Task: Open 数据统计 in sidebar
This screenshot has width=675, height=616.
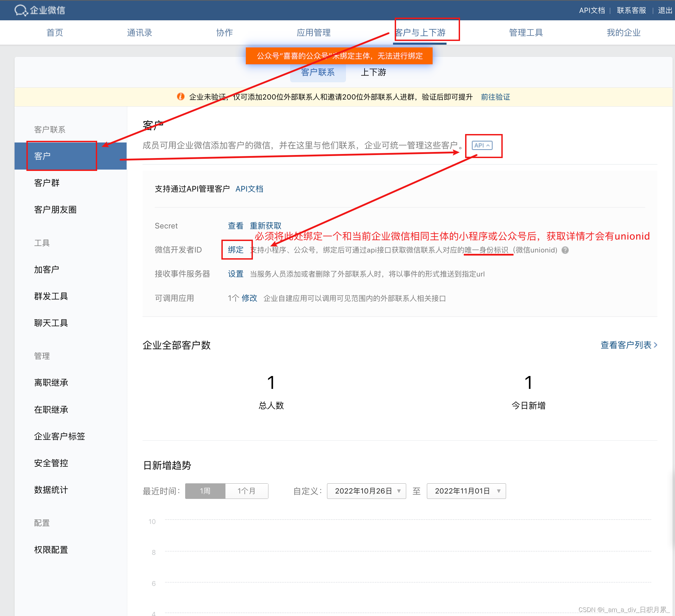Action: click(x=51, y=490)
